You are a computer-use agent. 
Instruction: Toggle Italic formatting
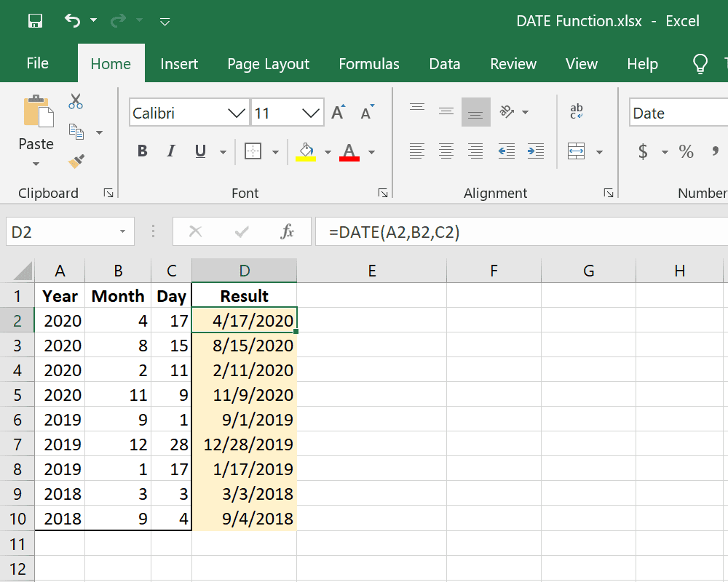(x=171, y=151)
